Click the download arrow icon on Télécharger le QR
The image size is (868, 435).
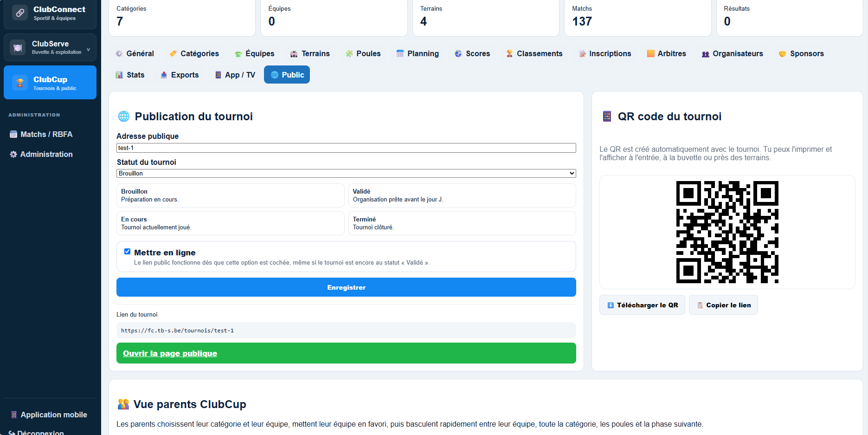click(x=611, y=305)
